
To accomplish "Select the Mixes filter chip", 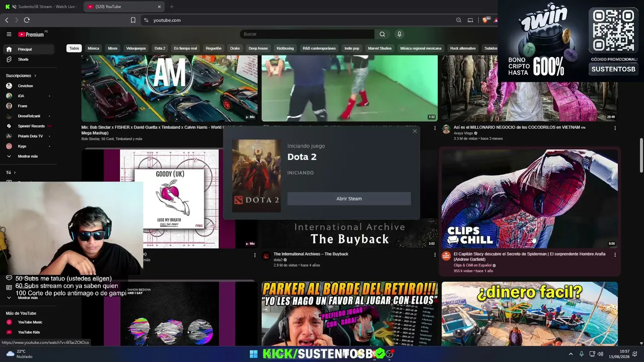I will (x=113, y=48).
